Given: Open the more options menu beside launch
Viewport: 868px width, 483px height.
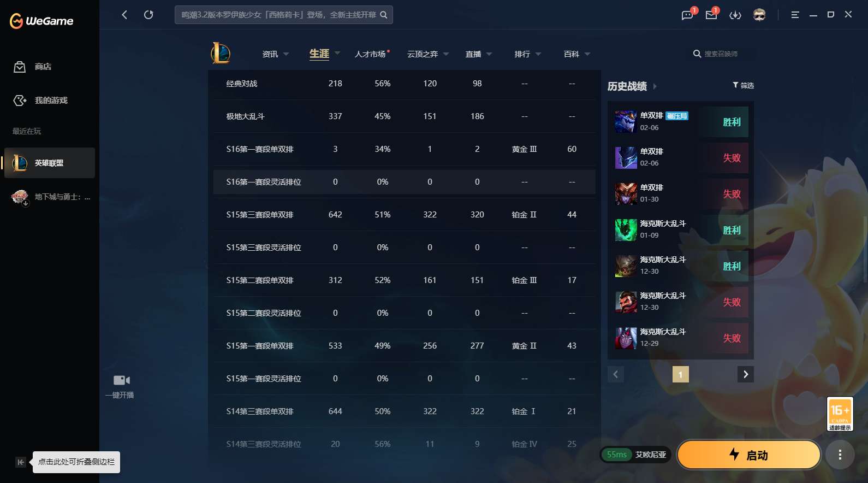Looking at the screenshot, I should tap(840, 455).
